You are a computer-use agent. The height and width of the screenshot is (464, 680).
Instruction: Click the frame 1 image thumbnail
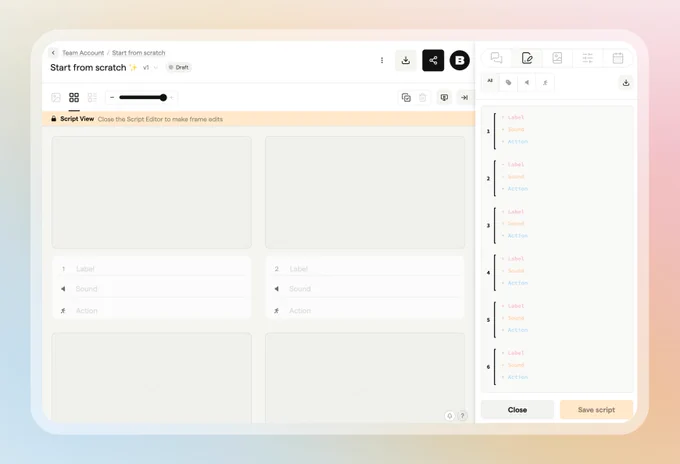coord(151,193)
